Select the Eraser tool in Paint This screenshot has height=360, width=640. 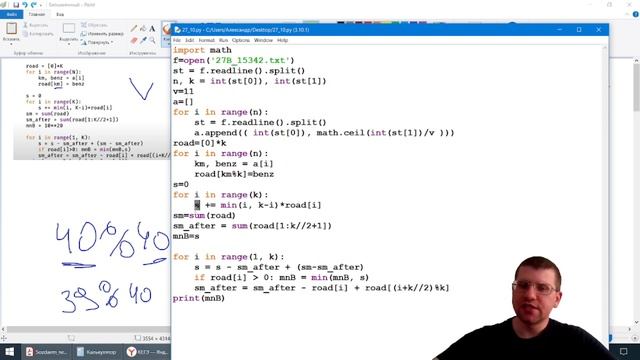coord(134,40)
